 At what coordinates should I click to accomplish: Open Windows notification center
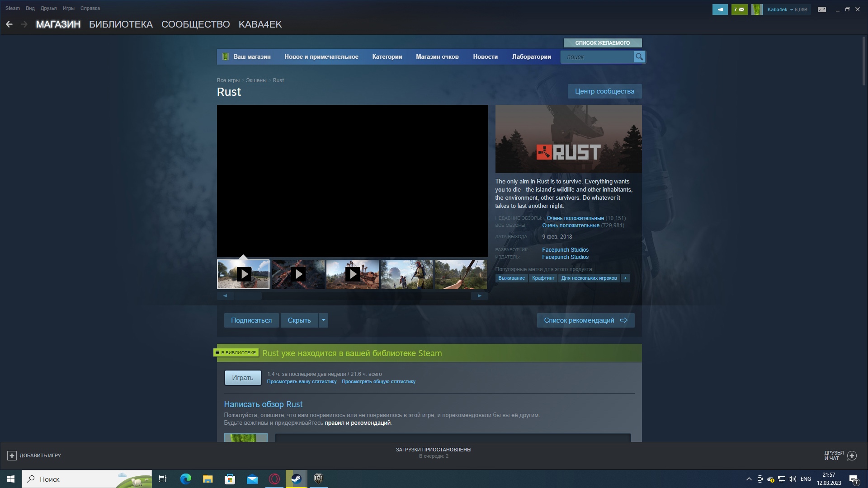[x=854, y=479]
